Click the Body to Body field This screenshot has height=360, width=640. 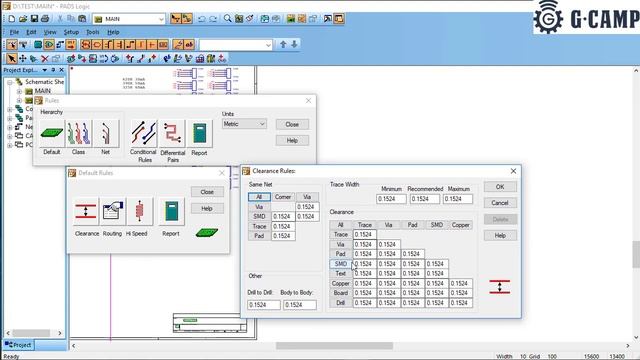(300, 304)
